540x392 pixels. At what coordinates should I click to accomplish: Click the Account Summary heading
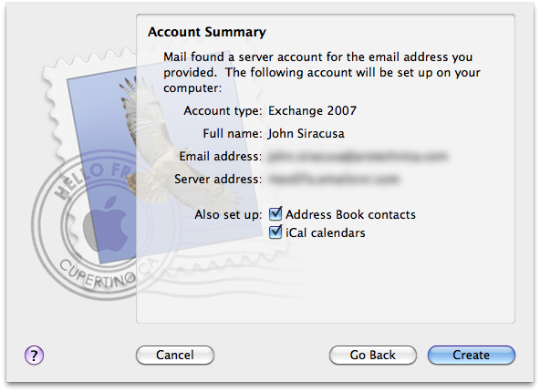(x=207, y=32)
